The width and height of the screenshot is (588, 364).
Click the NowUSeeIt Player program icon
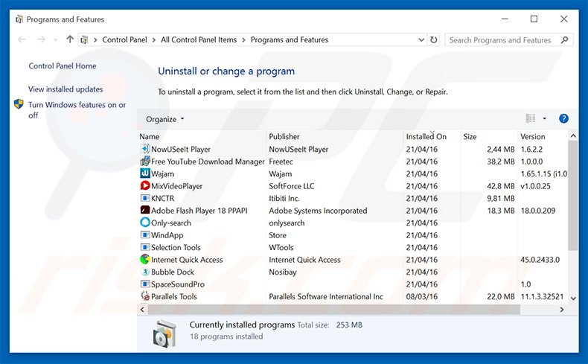(x=144, y=149)
